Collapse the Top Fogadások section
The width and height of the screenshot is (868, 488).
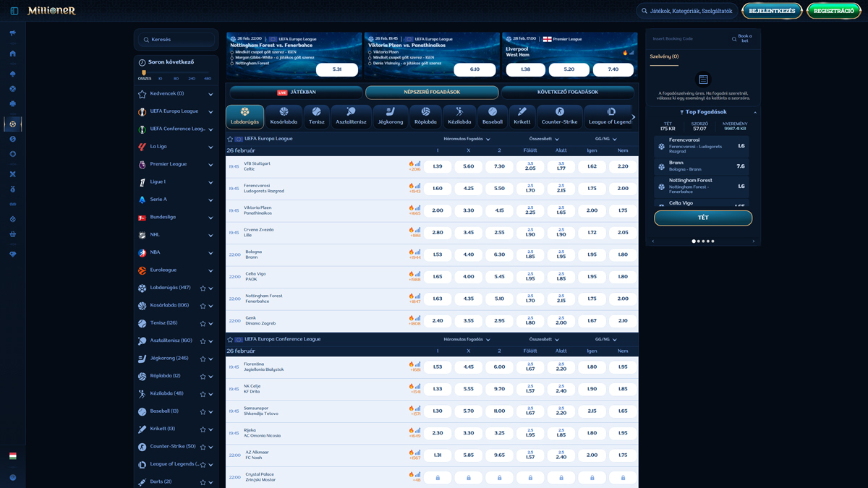[754, 112]
